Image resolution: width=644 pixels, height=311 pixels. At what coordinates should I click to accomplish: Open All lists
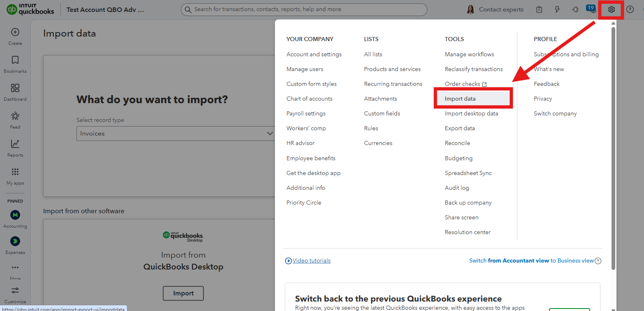[373, 54]
